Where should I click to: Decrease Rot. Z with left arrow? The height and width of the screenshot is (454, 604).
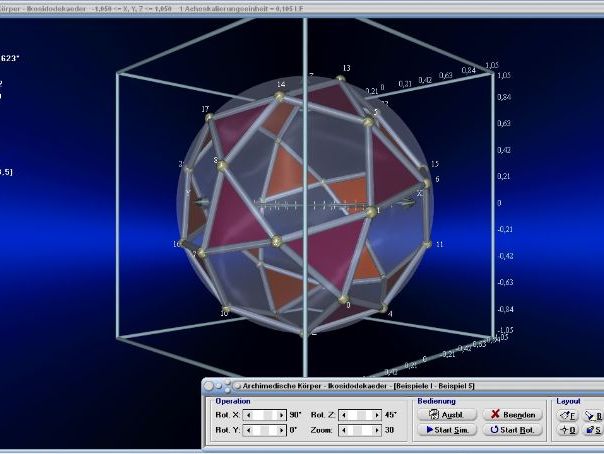tap(344, 415)
